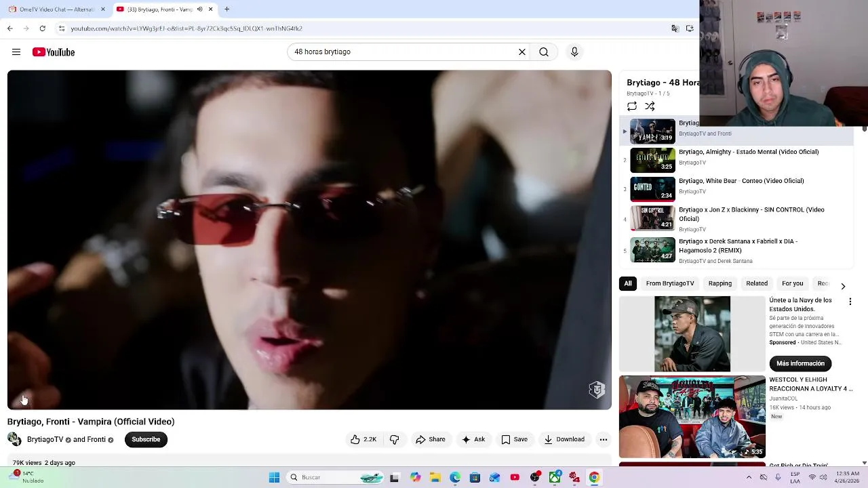Open Xbox app from taskbar
The image size is (868, 488).
pyautogui.click(x=555, y=477)
